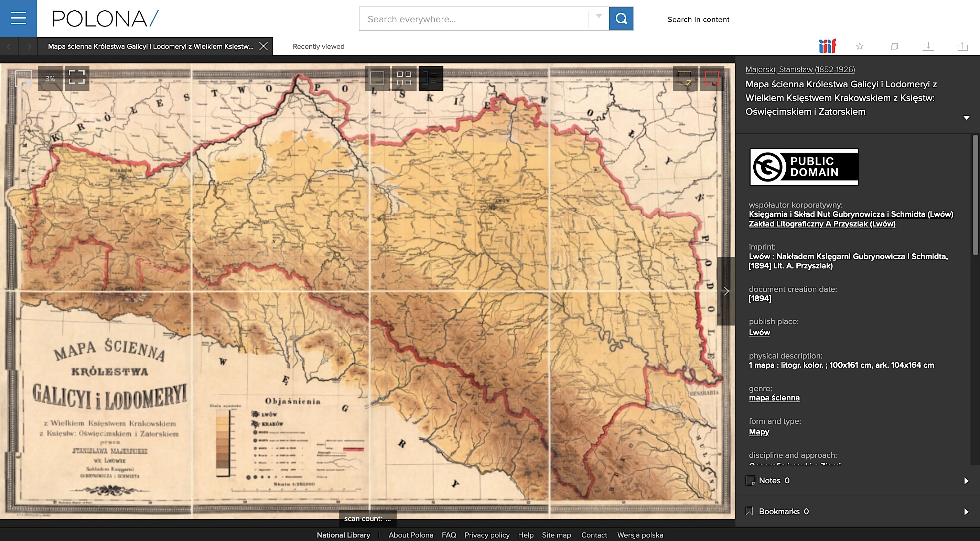Close the Mapa ścienna document tab

[x=263, y=46]
